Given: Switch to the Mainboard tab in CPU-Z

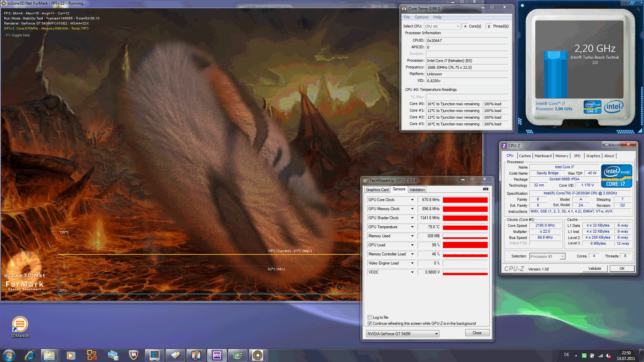Looking at the screenshot, I should (x=543, y=156).
